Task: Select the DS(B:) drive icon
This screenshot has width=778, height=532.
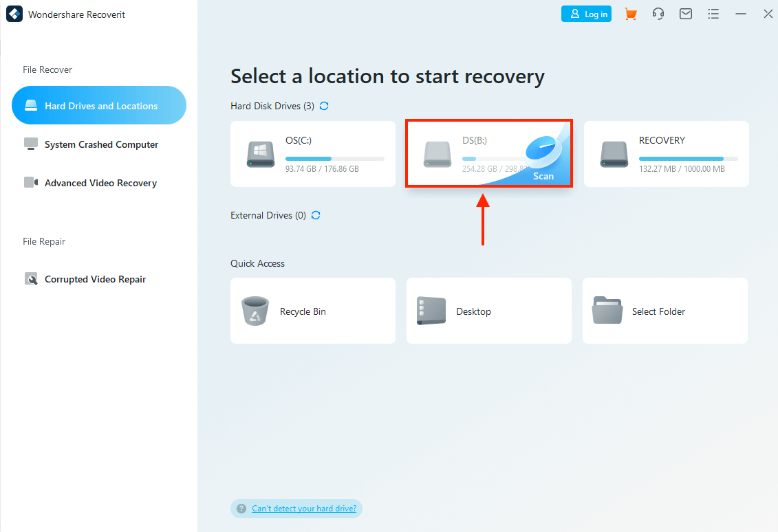Action: [x=437, y=154]
